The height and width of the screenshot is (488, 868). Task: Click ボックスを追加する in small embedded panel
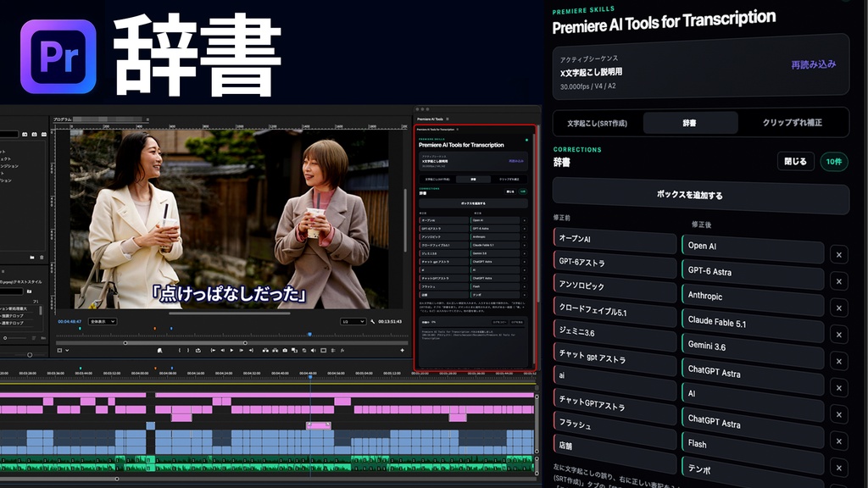coord(473,203)
